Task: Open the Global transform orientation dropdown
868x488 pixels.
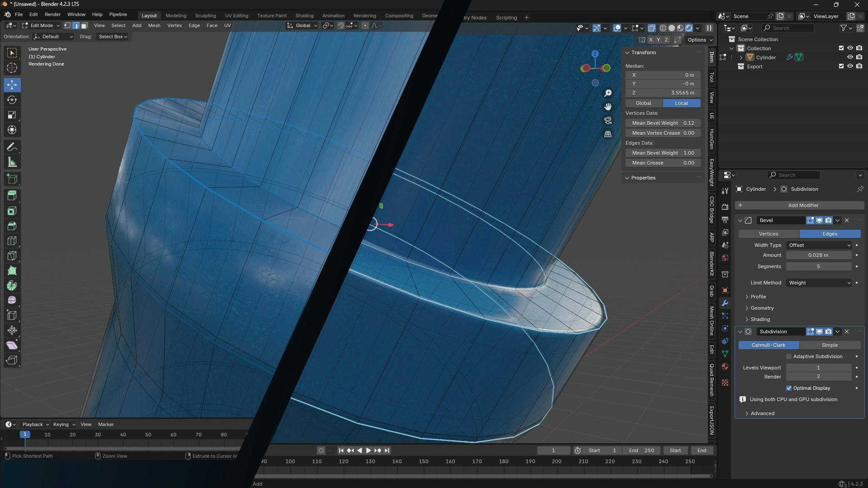Action: click(x=303, y=26)
